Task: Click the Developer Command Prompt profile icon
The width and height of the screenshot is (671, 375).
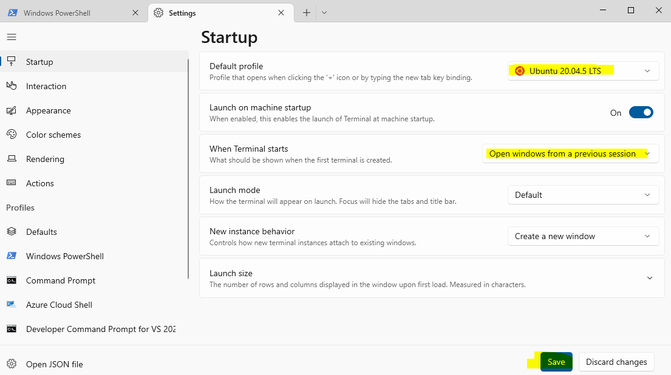Action: point(12,329)
